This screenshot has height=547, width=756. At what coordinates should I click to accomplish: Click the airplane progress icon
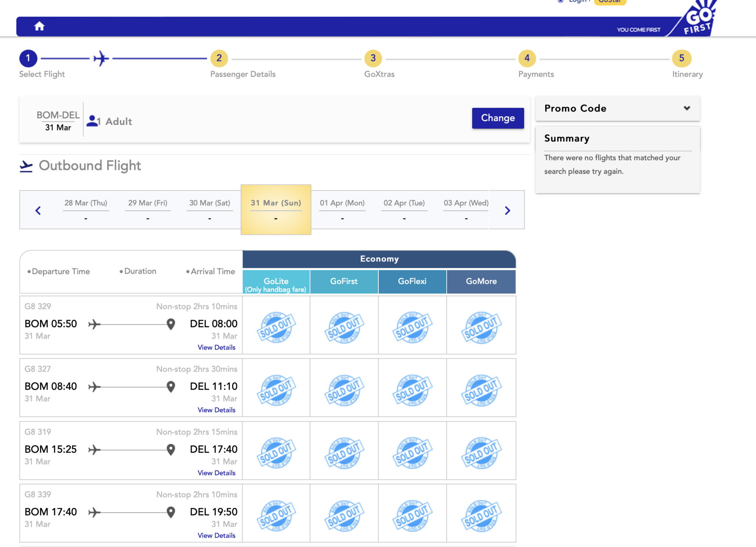click(x=101, y=58)
